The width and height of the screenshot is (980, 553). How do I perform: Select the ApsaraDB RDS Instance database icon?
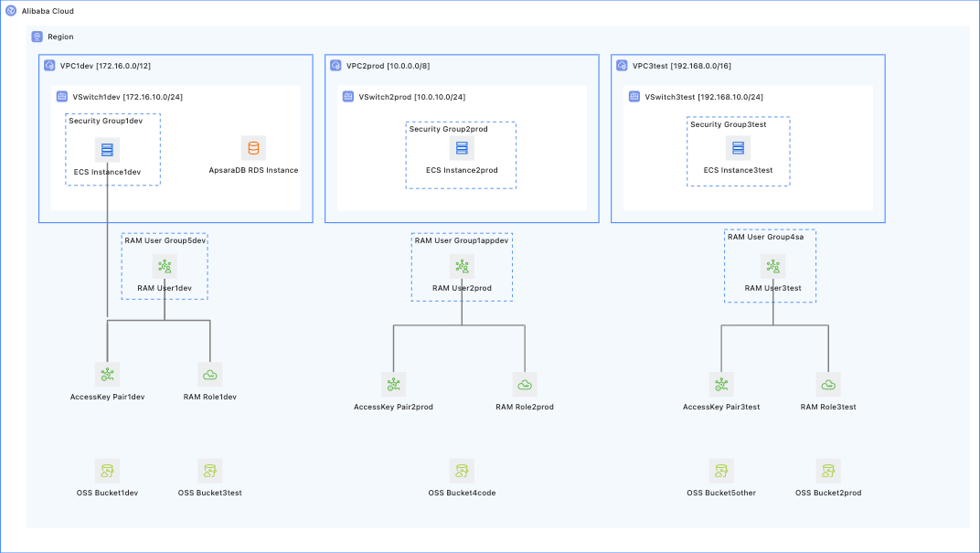click(x=253, y=148)
